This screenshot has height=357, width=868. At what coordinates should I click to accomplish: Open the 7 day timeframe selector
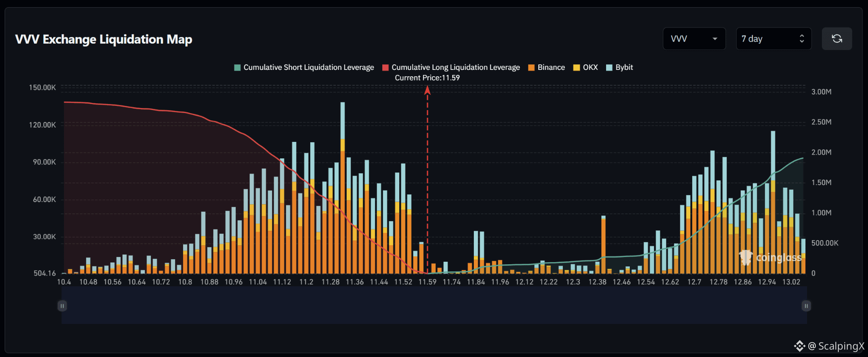point(774,39)
